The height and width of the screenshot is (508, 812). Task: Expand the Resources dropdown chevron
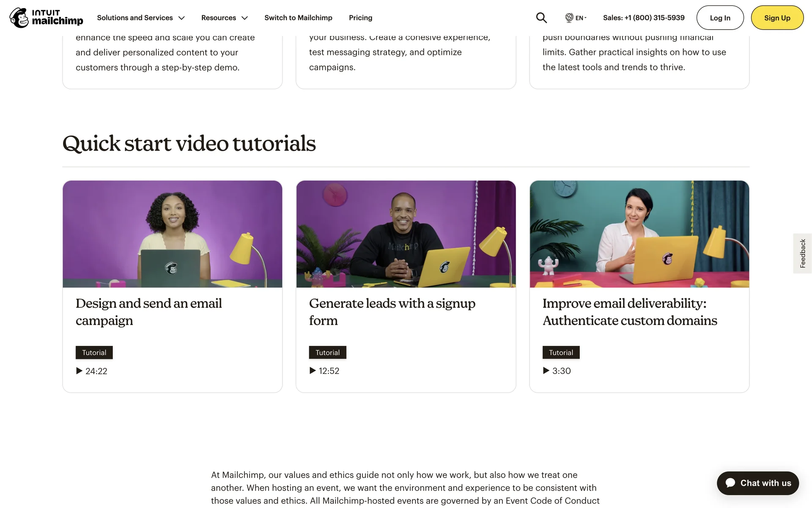point(244,18)
